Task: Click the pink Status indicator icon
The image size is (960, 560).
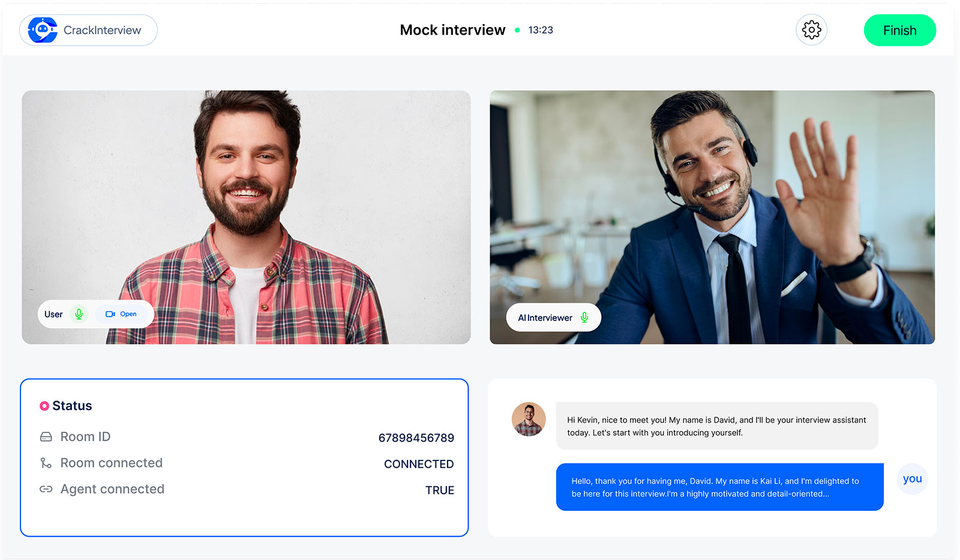Action: (44, 406)
